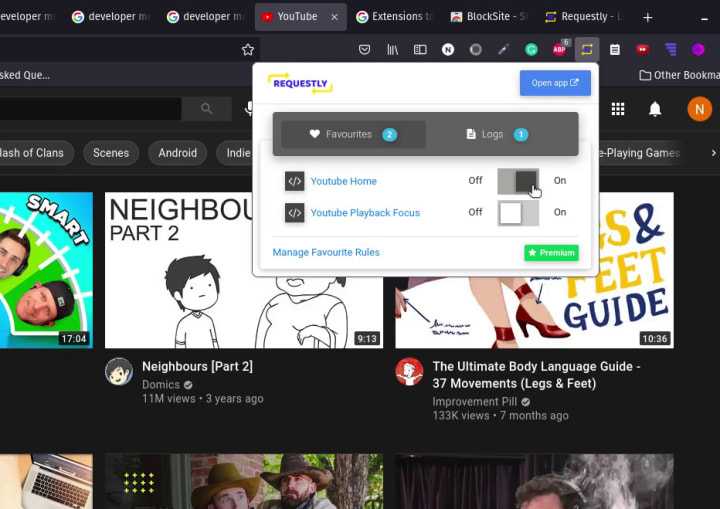Select the Indie category chip
720x509 pixels.
(x=236, y=153)
